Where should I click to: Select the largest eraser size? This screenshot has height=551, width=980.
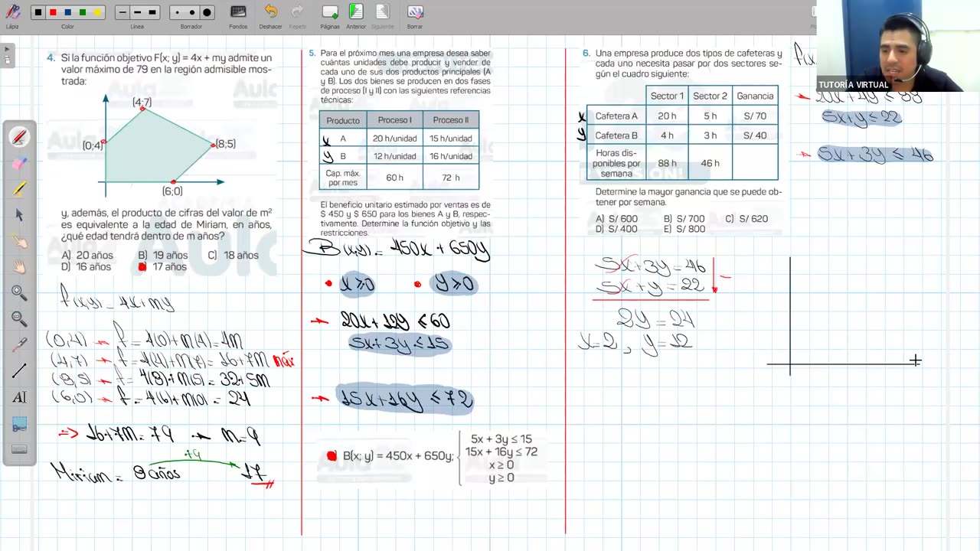click(x=207, y=12)
